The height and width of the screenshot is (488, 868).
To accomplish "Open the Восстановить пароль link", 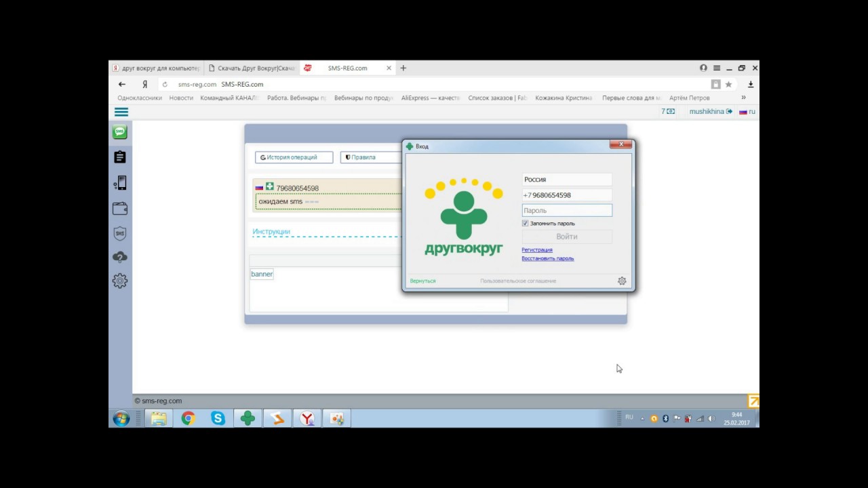I will [548, 258].
